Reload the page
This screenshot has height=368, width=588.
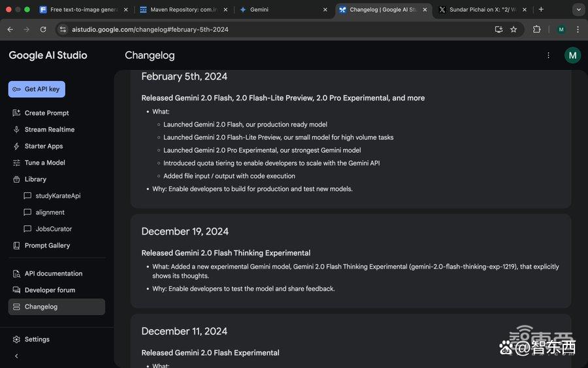point(43,29)
